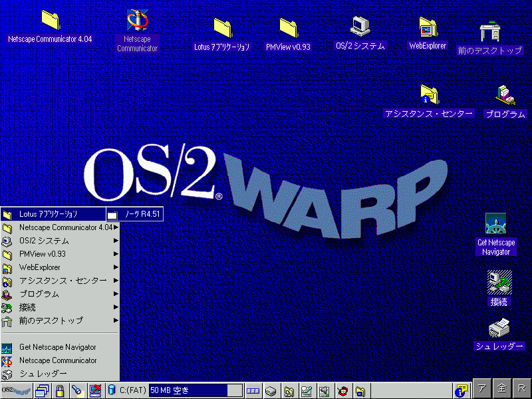Open the window list icon in WarpCenter
The height and width of the screenshot is (399, 532).
42,390
